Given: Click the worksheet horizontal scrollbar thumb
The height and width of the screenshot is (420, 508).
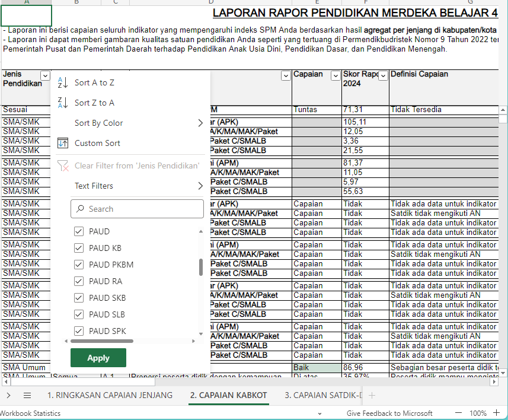Looking at the screenshot, I should click(x=83, y=382).
